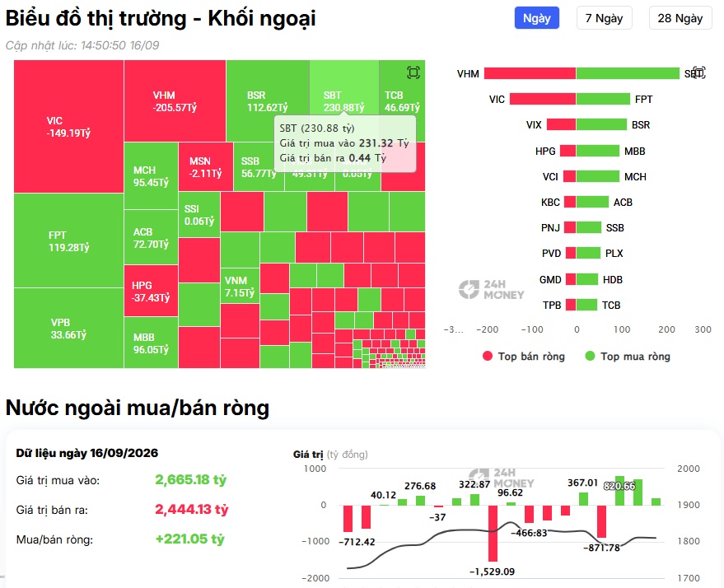
Task: Switch to the 'Ngày' tab
Action: (x=536, y=18)
